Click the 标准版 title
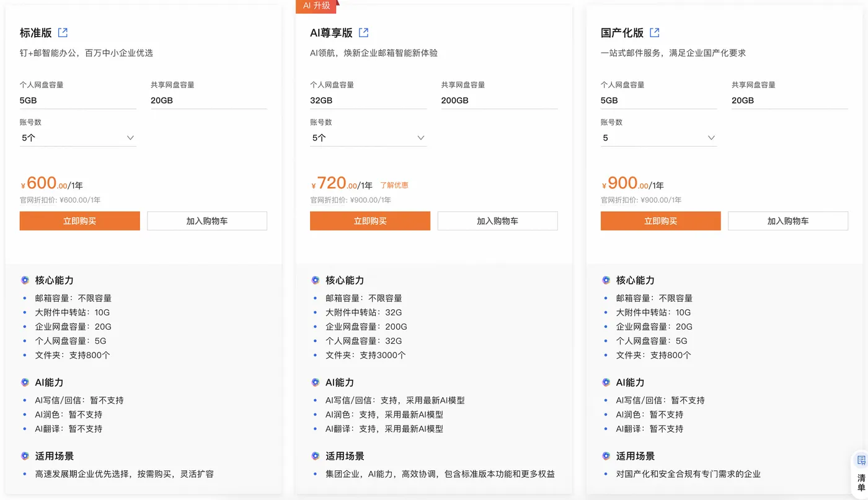Image resolution: width=868 pixels, height=500 pixels. (36, 33)
